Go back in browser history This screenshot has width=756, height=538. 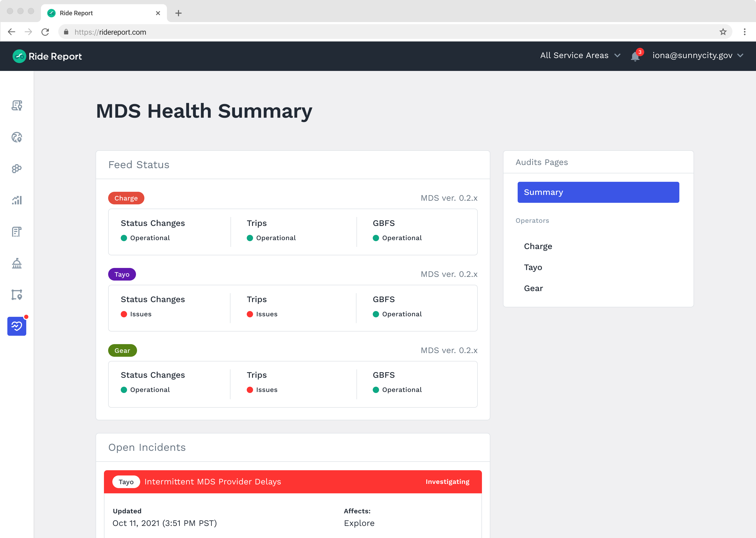(x=12, y=32)
